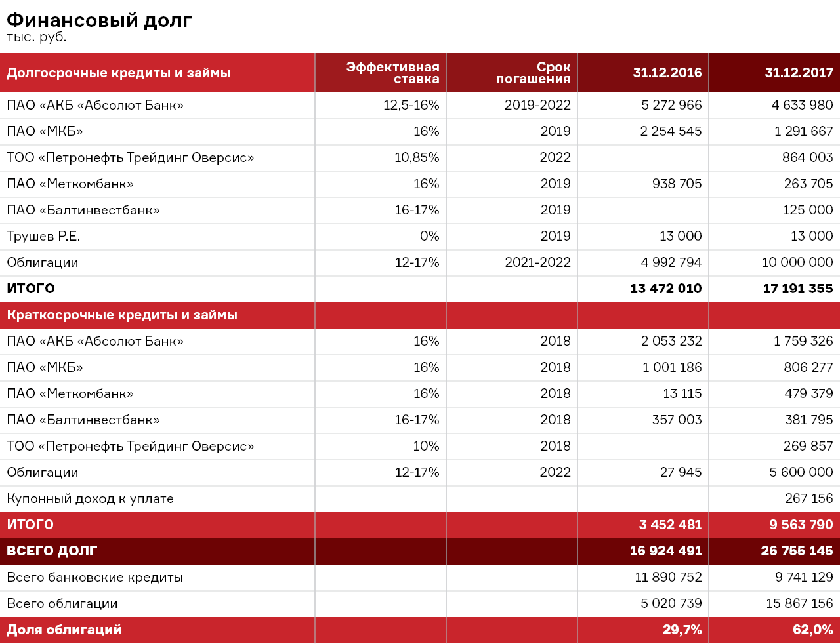
Task: Click the 'Срок погашения' column header
Action: pyautogui.click(x=533, y=73)
